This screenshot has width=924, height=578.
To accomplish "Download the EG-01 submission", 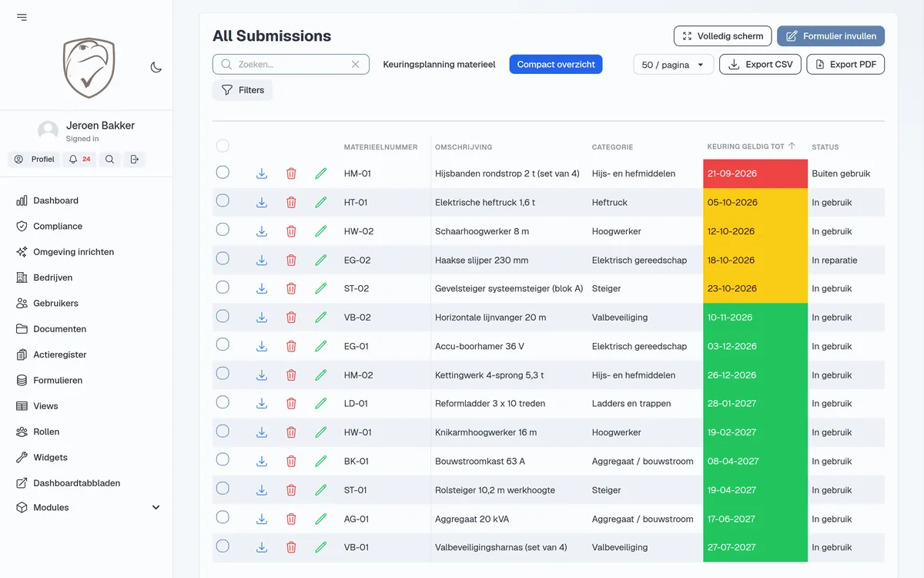I will [x=262, y=347].
